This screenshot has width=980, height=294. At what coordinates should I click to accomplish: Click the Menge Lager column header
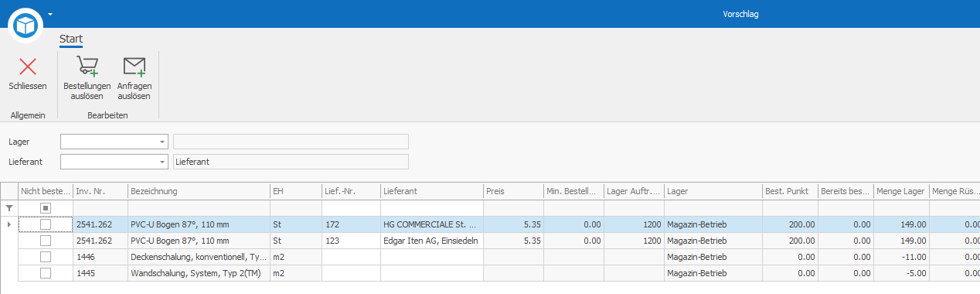point(901,191)
